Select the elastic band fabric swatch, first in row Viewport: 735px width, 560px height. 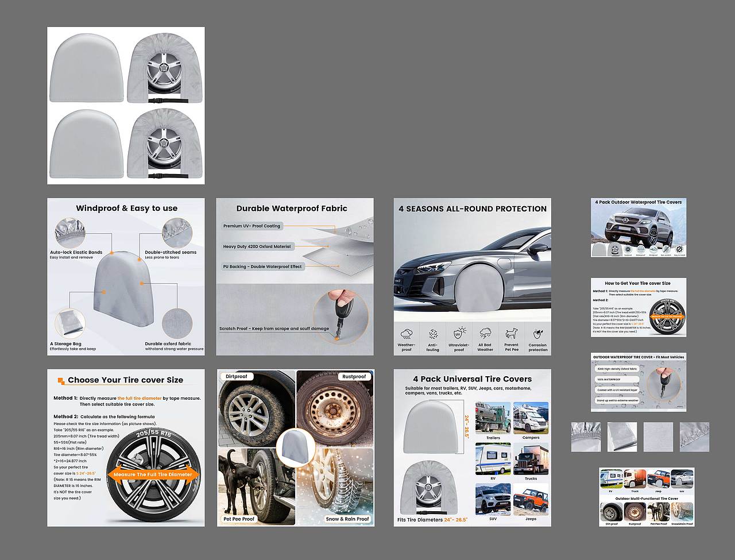click(586, 437)
